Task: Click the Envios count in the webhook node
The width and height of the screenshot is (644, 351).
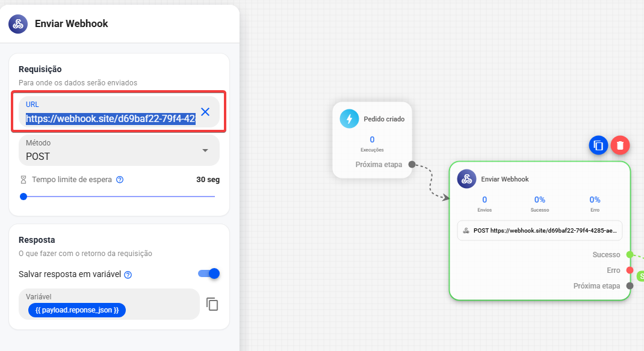Action: coord(485,200)
